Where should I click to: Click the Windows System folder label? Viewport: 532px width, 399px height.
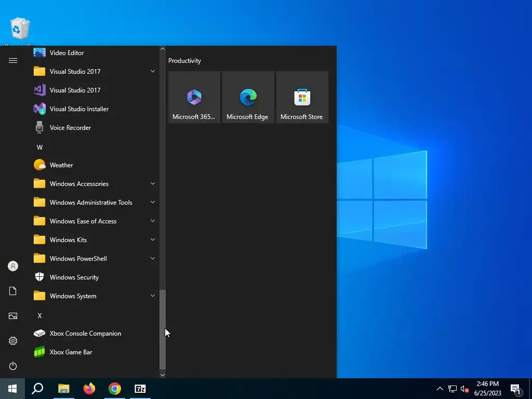click(73, 296)
